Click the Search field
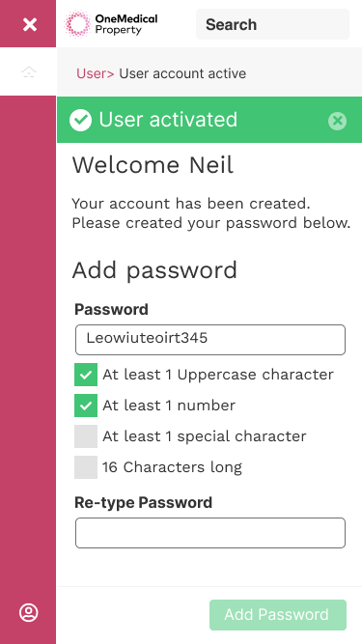362x644 pixels. coord(272,24)
